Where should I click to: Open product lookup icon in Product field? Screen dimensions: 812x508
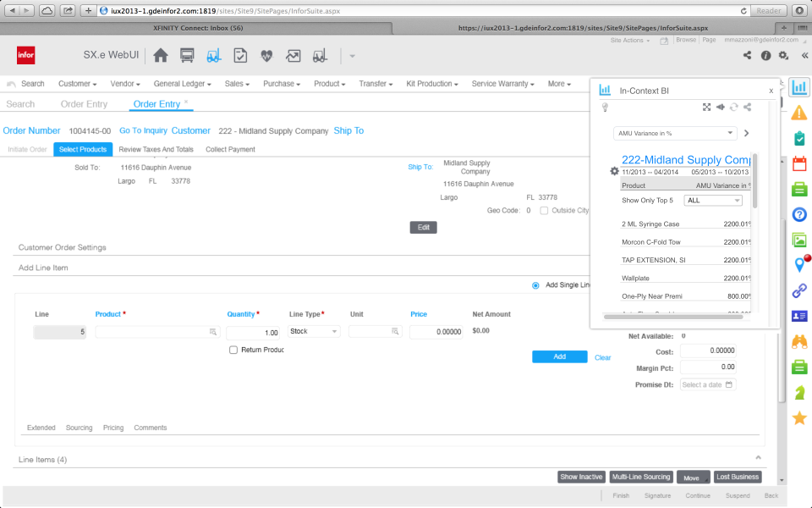tap(213, 332)
